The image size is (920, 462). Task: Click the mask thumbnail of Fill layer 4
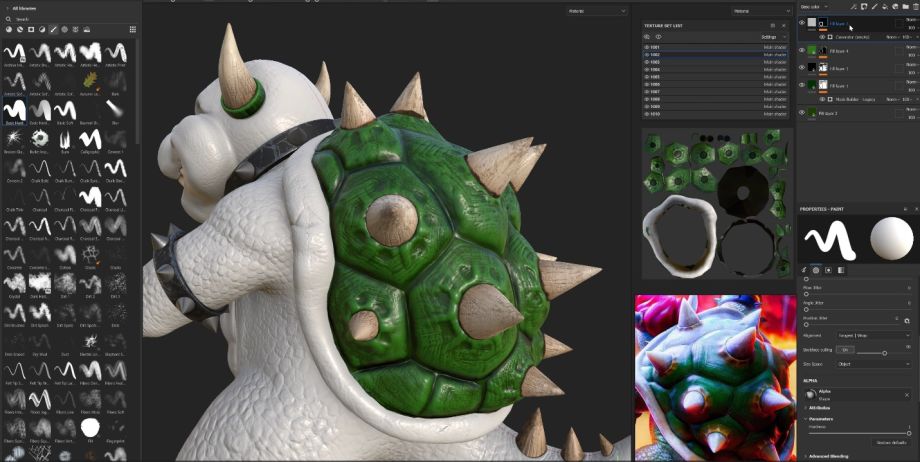pyautogui.click(x=823, y=51)
